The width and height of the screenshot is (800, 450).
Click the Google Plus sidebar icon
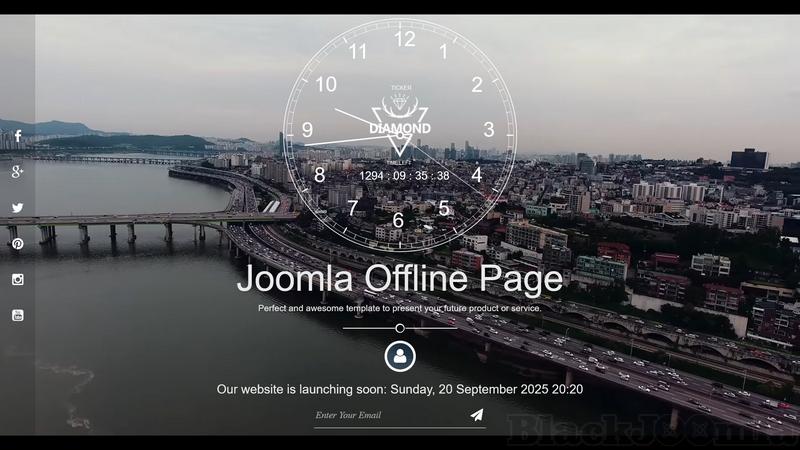pyautogui.click(x=18, y=172)
